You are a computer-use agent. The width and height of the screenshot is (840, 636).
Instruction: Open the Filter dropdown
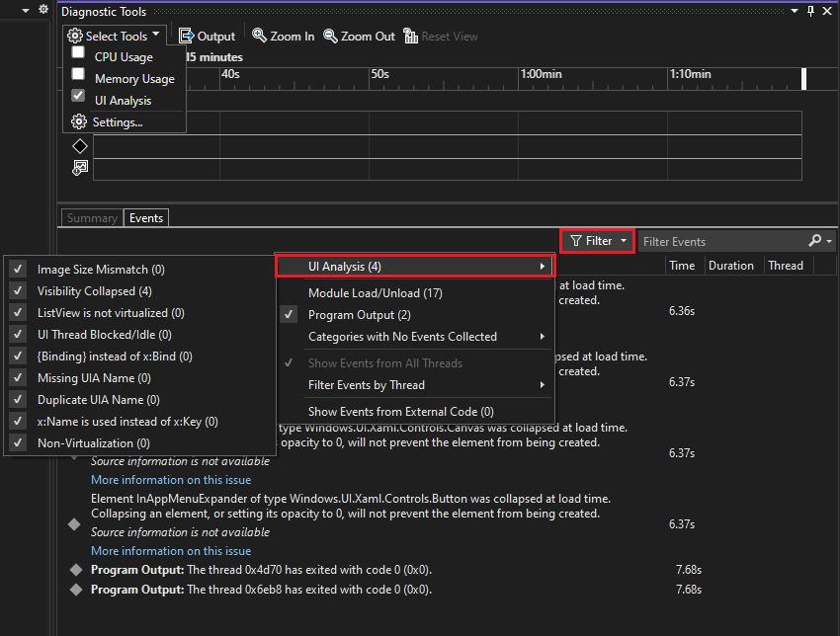pyautogui.click(x=597, y=240)
